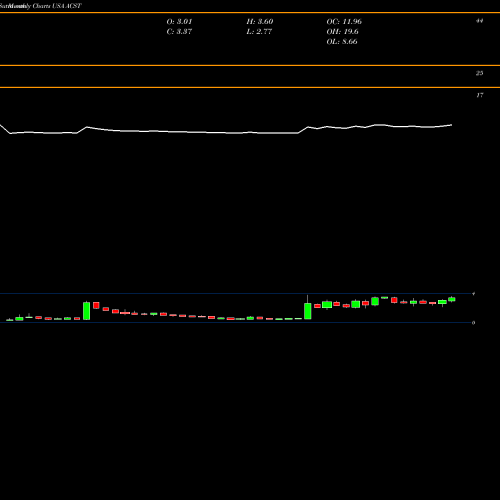Pick the 'OC: 11.96' readout
Image resolution: width=500 pixels, height=500 pixels.
(x=344, y=21)
